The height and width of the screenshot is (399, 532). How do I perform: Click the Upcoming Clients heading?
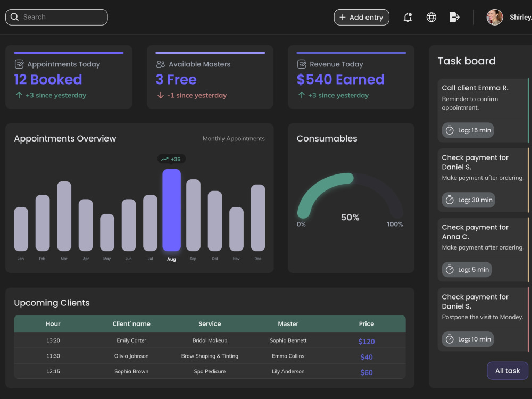click(x=52, y=303)
